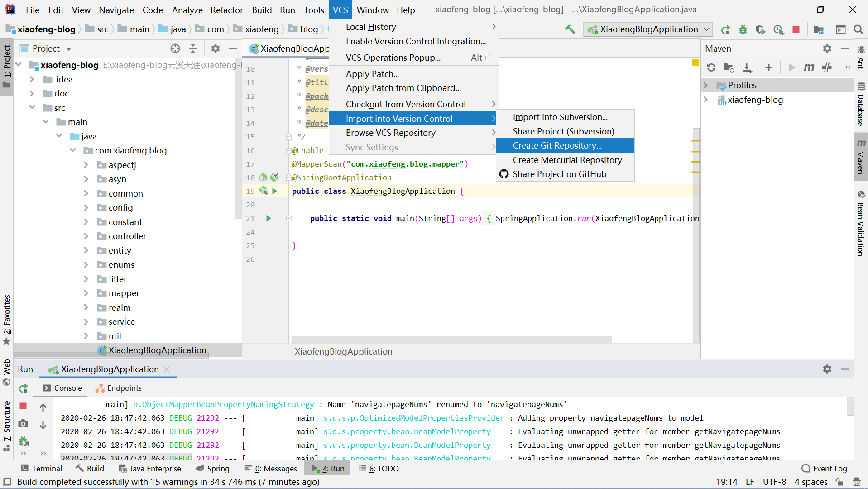Expand the .idea folder

[x=32, y=79]
